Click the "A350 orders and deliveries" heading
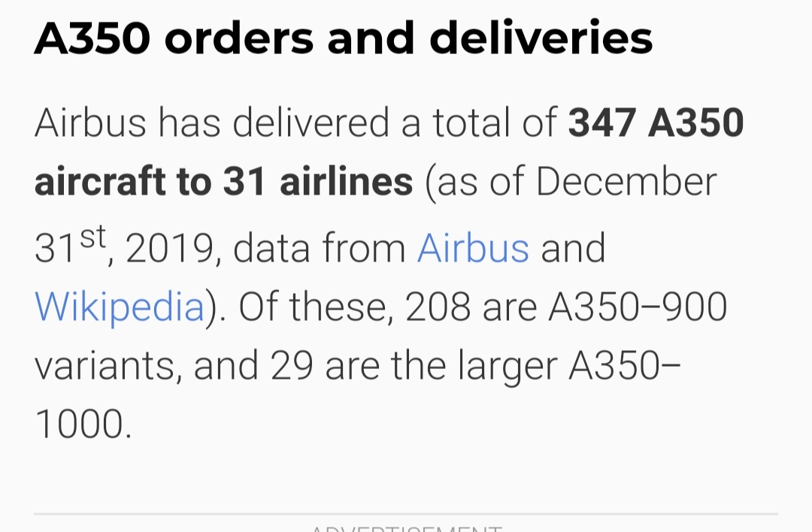This screenshot has height=532, width=812. point(344,38)
